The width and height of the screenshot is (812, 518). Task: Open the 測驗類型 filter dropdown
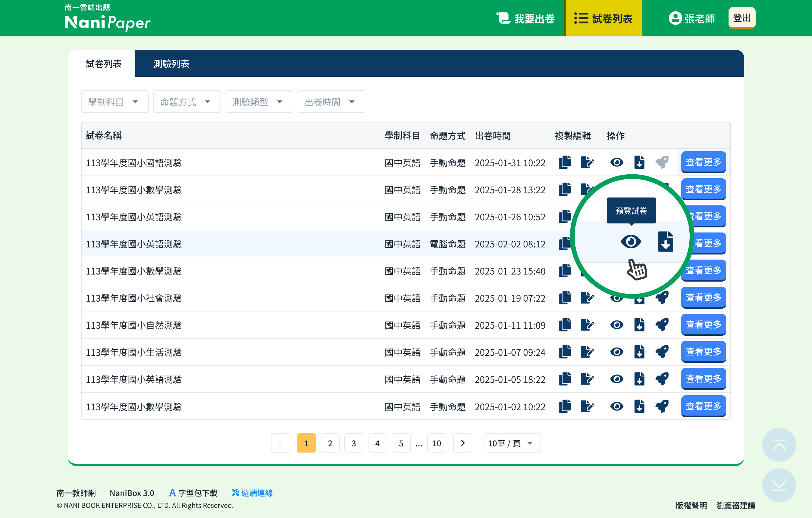coord(259,102)
